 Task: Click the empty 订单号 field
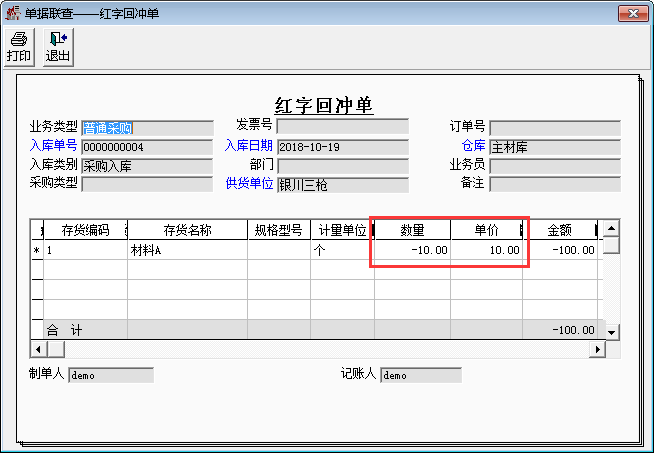point(555,128)
